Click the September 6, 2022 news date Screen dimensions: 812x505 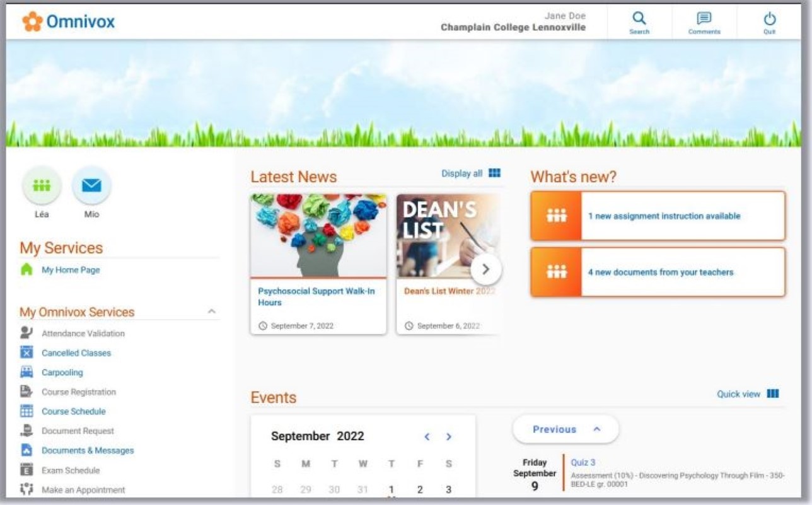[448, 326]
